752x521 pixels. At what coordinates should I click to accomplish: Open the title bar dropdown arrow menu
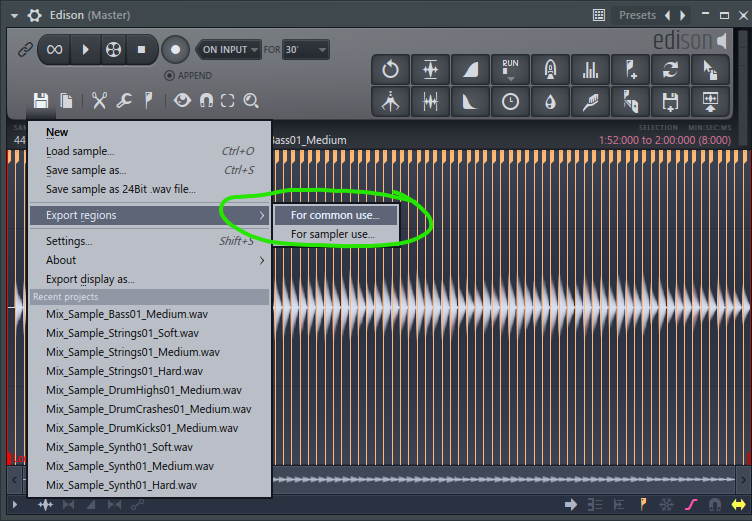tap(14, 16)
